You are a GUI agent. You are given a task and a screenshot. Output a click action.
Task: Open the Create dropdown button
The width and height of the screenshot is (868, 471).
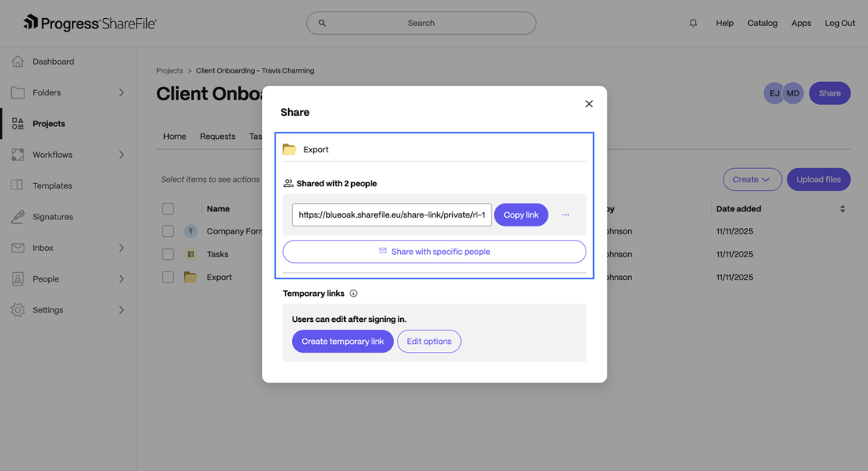(752, 180)
